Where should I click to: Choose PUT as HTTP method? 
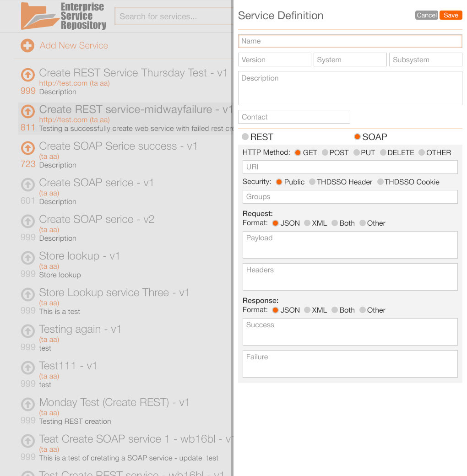[357, 152]
